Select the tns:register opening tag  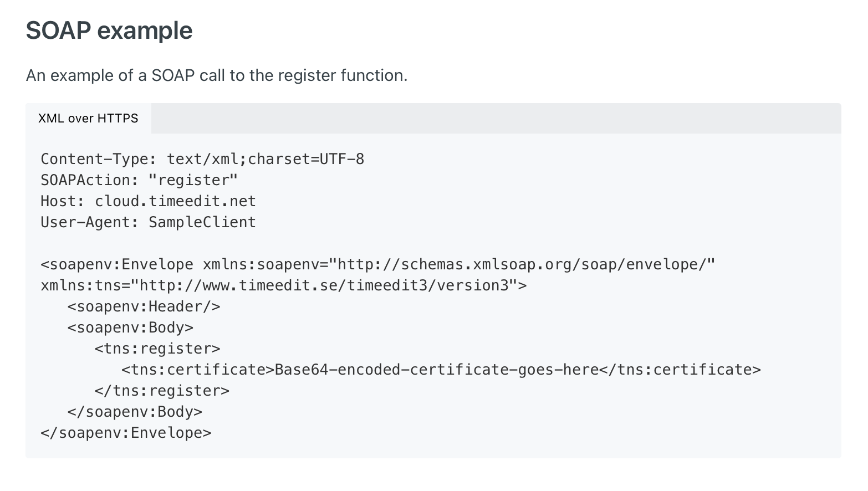157,348
